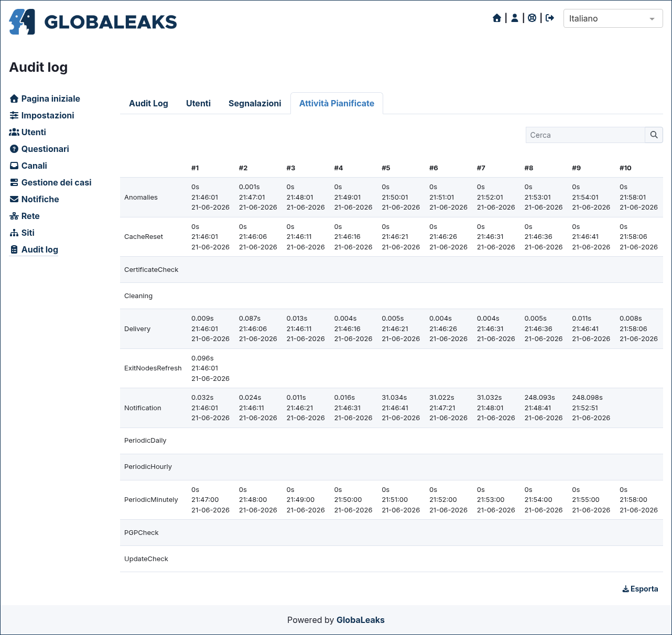Click the PeriodicHourly row label
Viewport: 672px width, 635px height.
pyautogui.click(x=148, y=467)
